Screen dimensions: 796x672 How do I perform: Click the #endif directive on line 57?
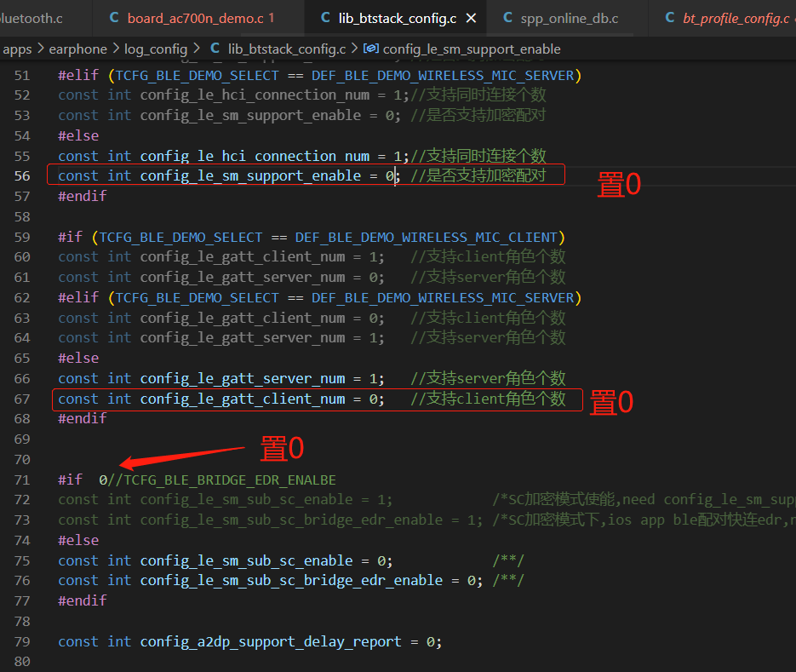(83, 196)
